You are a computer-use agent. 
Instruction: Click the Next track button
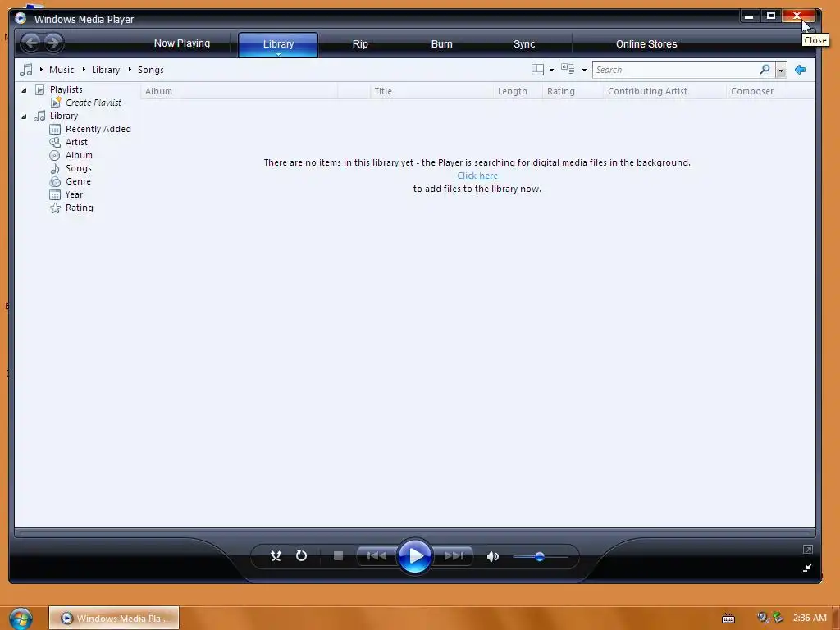pyautogui.click(x=453, y=556)
